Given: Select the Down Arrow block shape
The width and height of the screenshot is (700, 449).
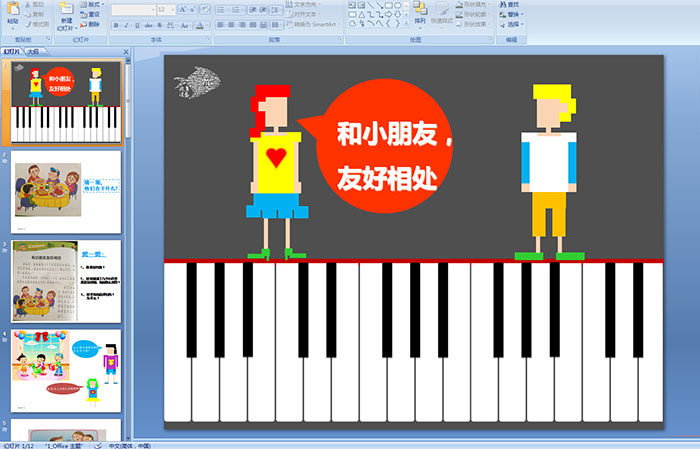Looking at the screenshot, I should click(x=397, y=14).
